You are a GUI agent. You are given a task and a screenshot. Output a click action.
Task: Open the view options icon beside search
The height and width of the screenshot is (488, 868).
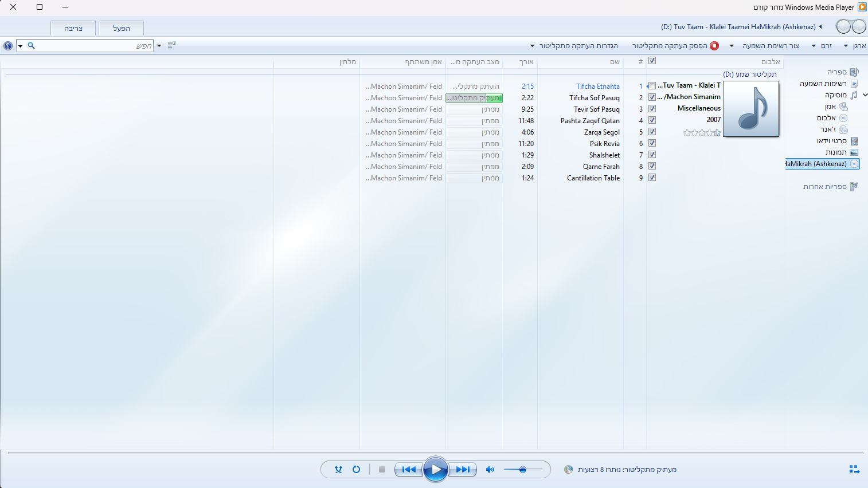(x=171, y=45)
